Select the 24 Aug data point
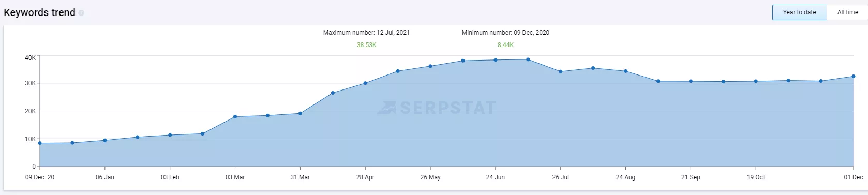Image resolution: width=868 pixels, height=195 pixels. tap(625, 71)
